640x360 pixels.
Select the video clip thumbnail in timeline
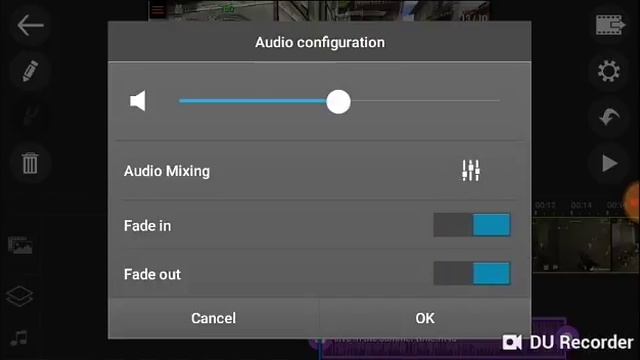click(x=586, y=244)
